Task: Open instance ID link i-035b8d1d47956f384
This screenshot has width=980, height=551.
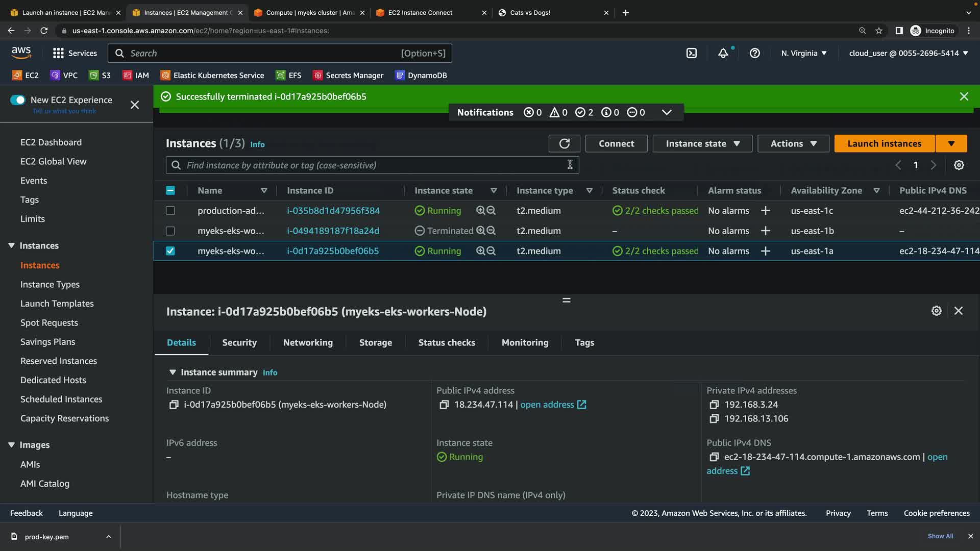Action: pyautogui.click(x=333, y=211)
